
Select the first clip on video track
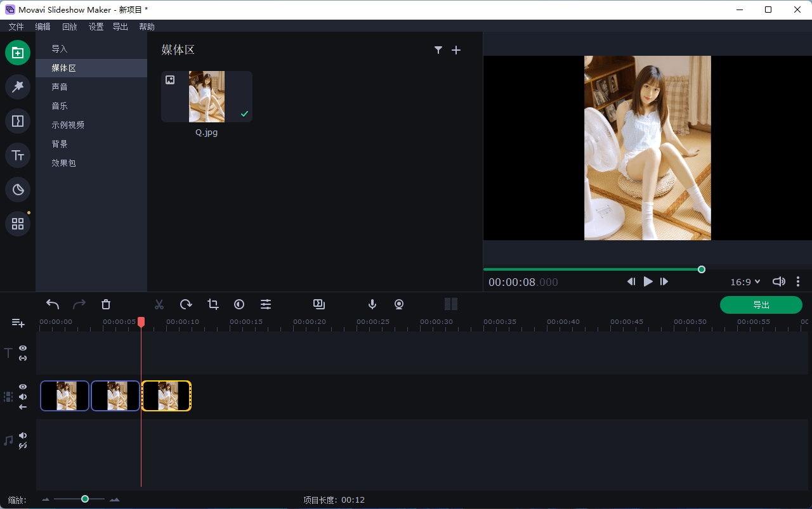pyautogui.click(x=65, y=396)
